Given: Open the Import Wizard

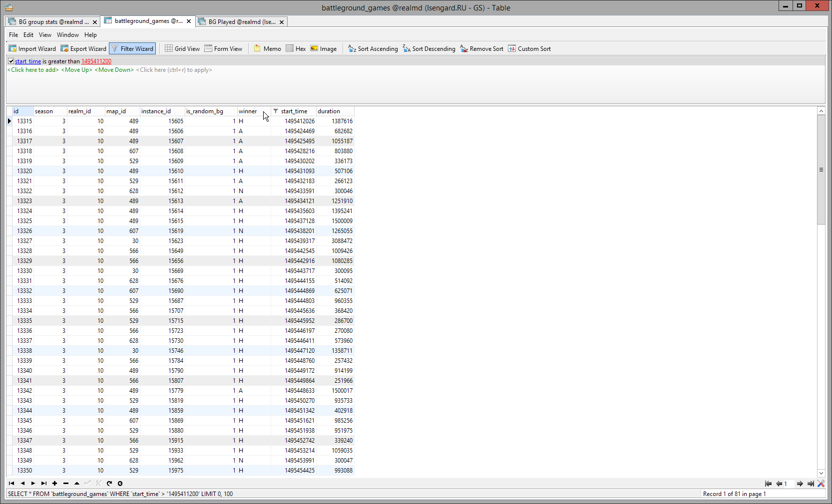Looking at the screenshot, I should click(x=32, y=48).
